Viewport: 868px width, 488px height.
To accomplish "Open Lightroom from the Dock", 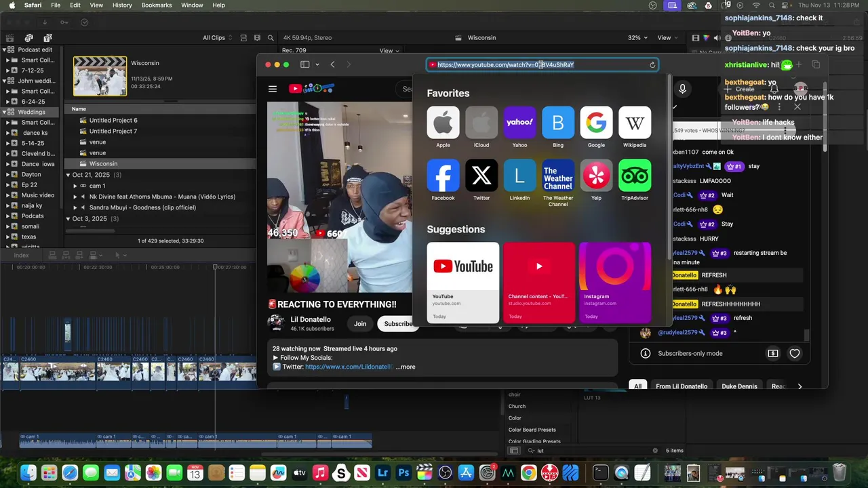I will 383,472.
